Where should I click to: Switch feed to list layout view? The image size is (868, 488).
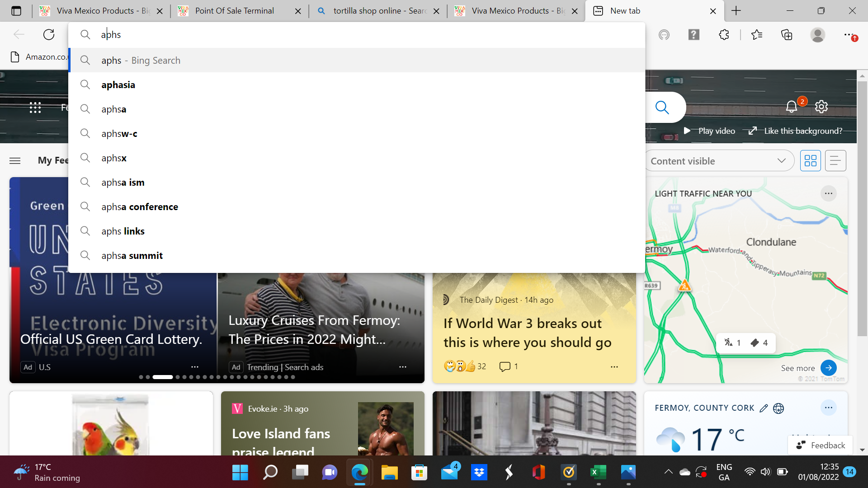(835, 161)
